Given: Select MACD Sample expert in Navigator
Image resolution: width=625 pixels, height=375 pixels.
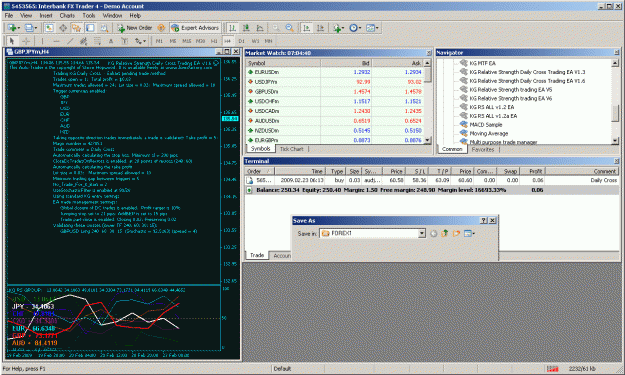Looking at the screenshot, I should [485, 125].
